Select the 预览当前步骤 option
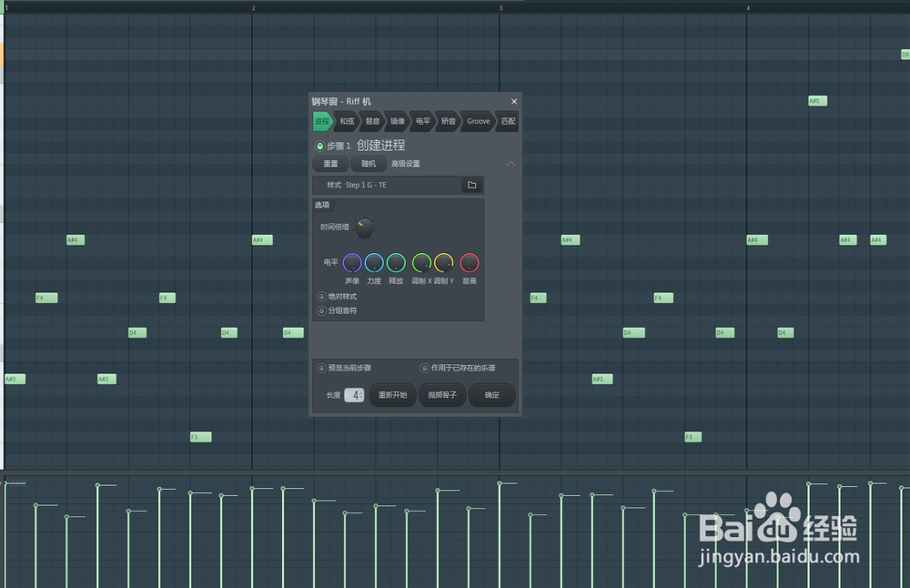The width and height of the screenshot is (910, 588). tap(320, 368)
